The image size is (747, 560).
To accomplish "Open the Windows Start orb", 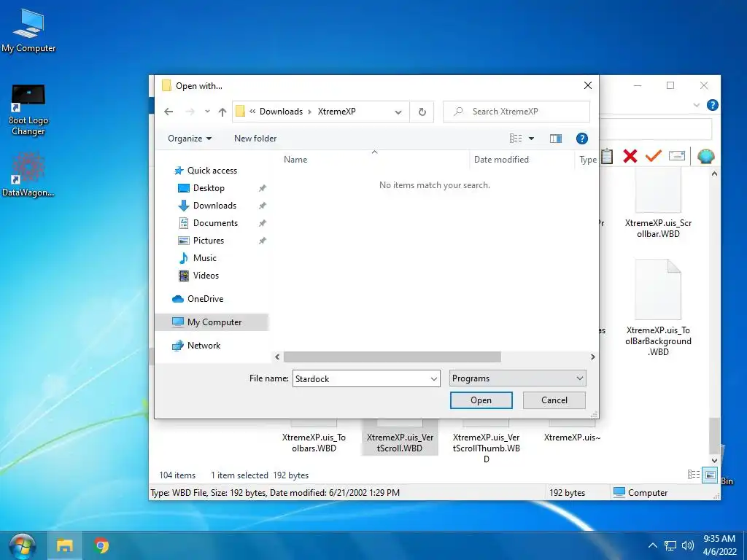I will pyautogui.click(x=22, y=545).
